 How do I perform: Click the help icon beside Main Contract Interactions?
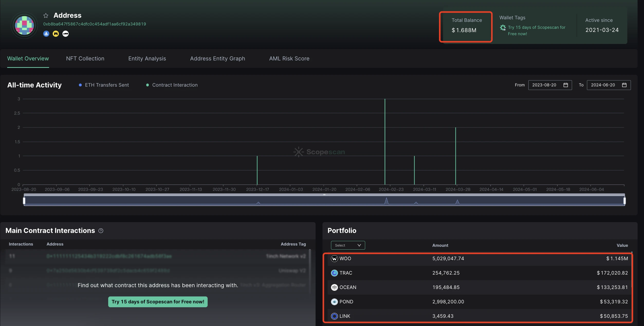(101, 231)
